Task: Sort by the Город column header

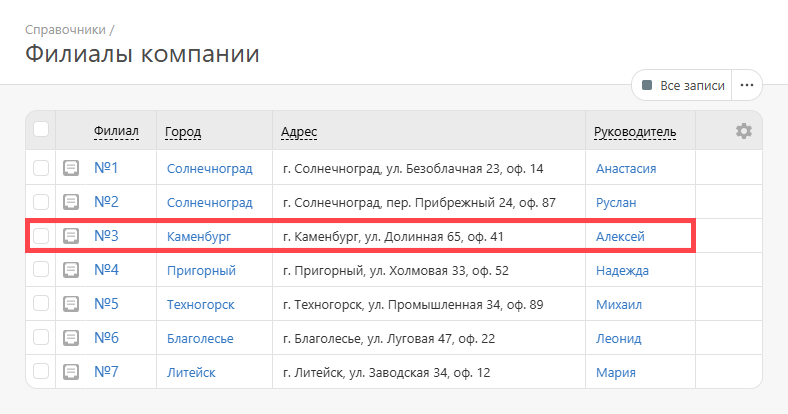Action: pyautogui.click(x=183, y=132)
